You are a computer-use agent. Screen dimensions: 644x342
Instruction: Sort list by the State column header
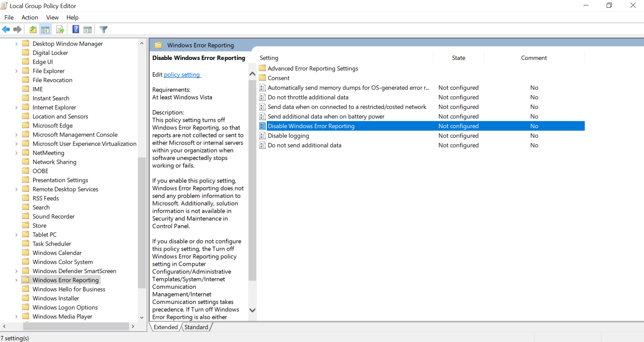pos(458,58)
